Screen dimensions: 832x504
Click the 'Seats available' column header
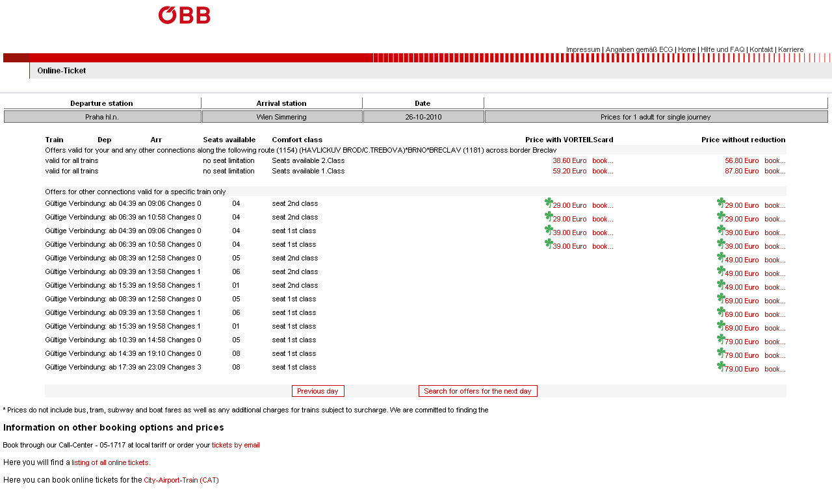coord(229,140)
